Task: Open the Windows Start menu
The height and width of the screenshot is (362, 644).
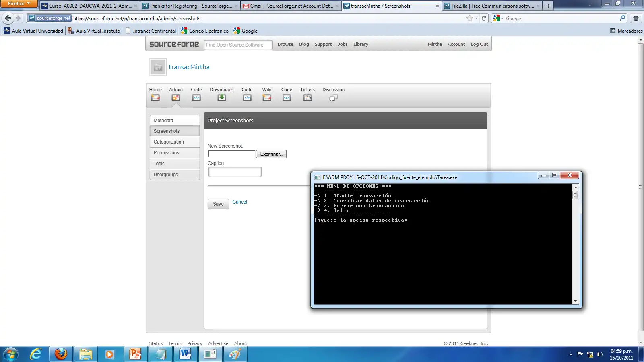Action: (x=11, y=354)
